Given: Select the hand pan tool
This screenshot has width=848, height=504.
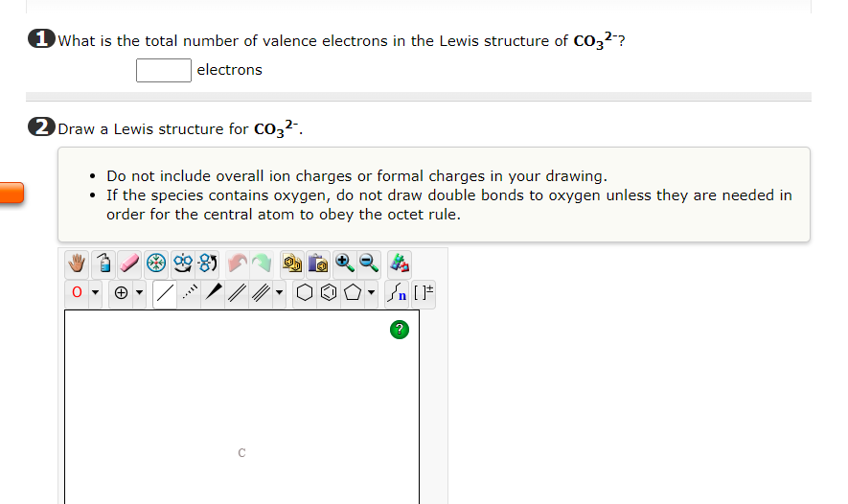Looking at the screenshot, I should click(77, 263).
